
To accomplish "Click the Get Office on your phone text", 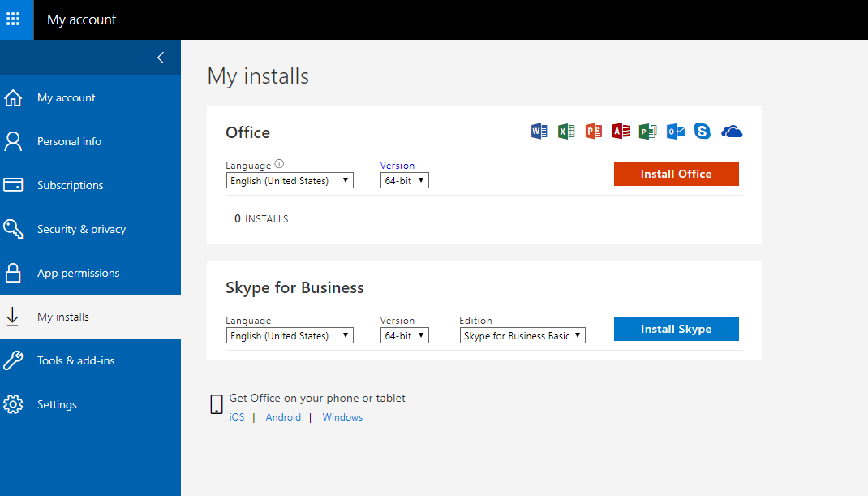I will tap(317, 398).
